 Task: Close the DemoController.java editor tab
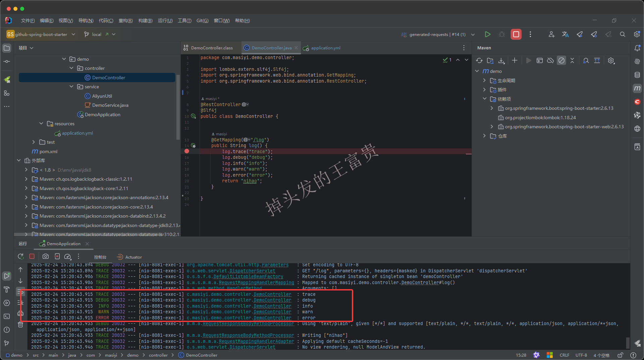click(x=296, y=48)
